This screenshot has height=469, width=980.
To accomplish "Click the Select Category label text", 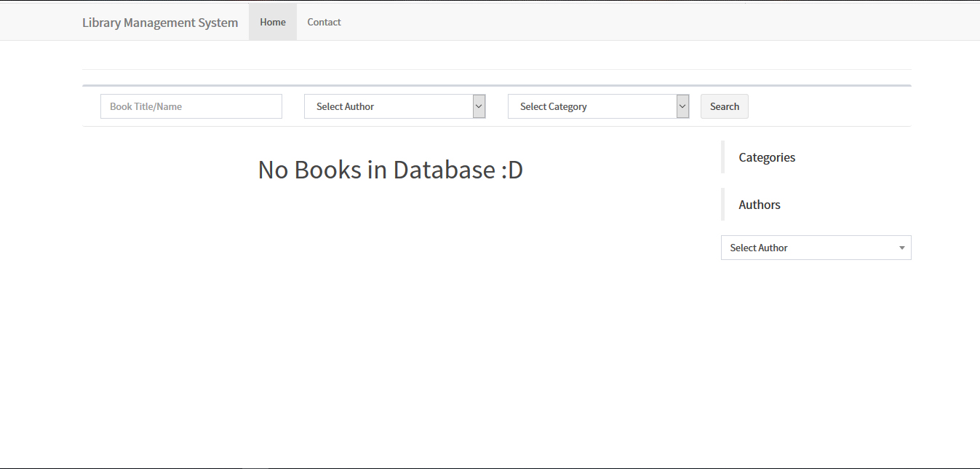I will 553,106.
